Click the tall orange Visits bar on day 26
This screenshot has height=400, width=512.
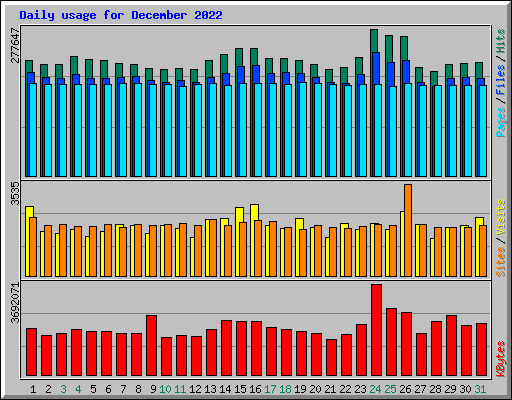408,230
